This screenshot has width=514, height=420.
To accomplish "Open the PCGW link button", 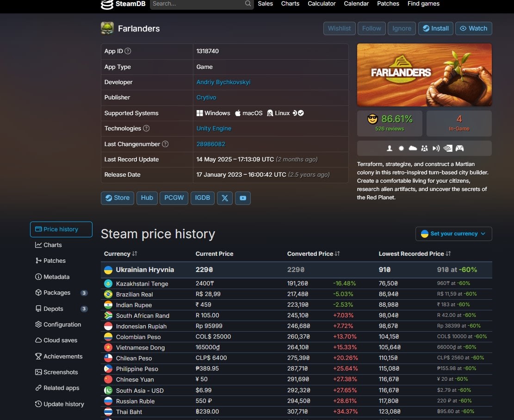I will (174, 198).
